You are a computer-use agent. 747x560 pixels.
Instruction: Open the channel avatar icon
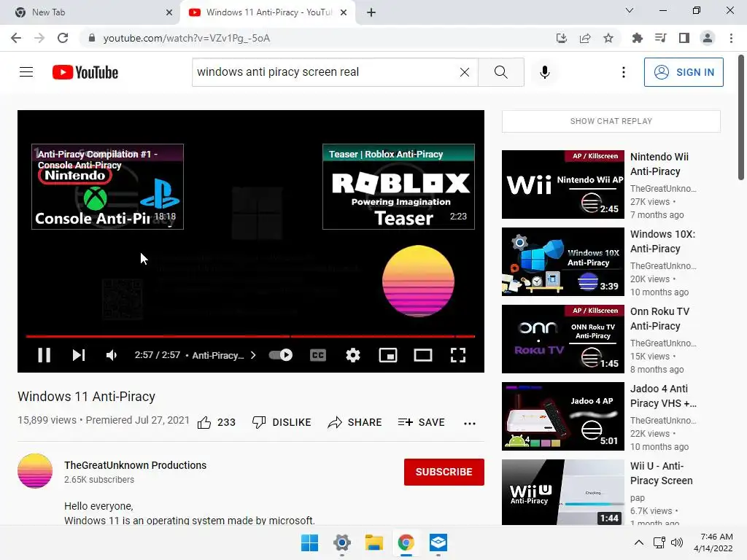pos(35,471)
